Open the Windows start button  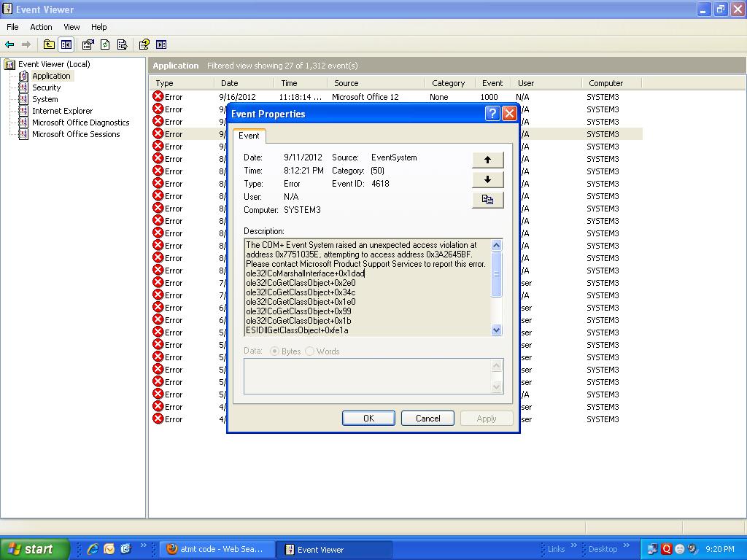coord(34,549)
